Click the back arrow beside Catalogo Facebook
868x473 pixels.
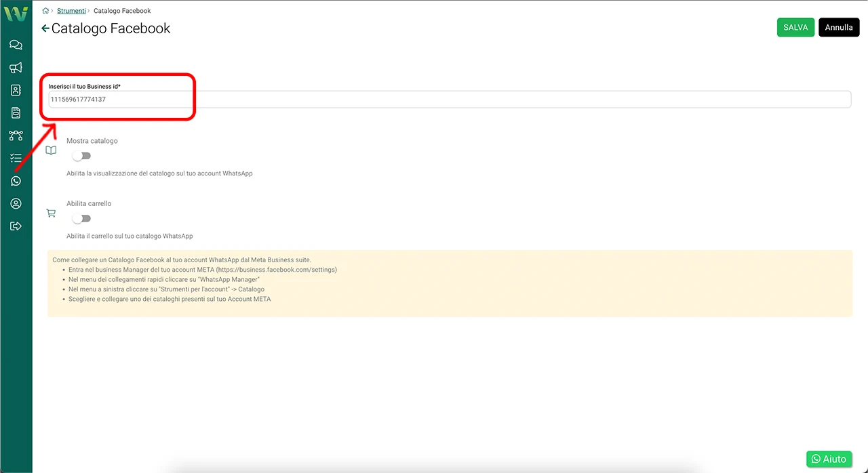45,28
